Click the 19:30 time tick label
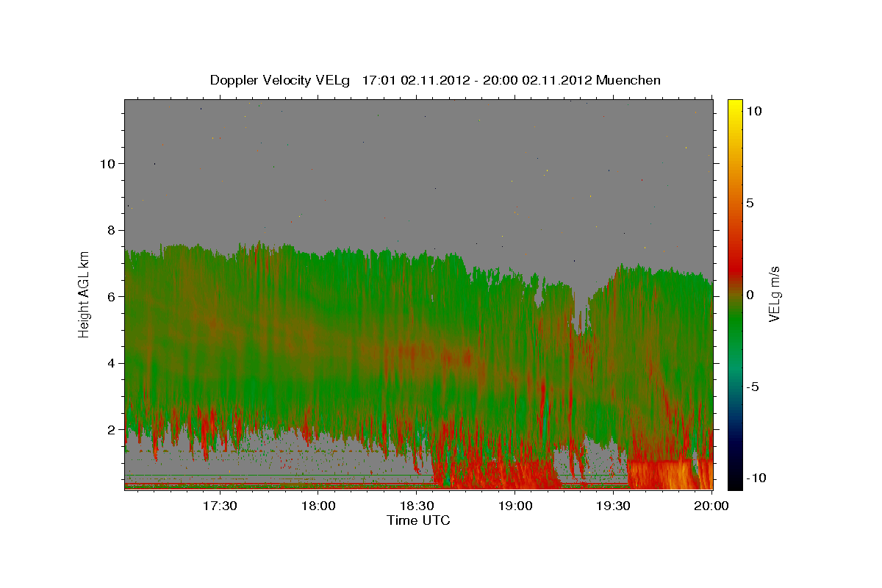 (x=614, y=506)
